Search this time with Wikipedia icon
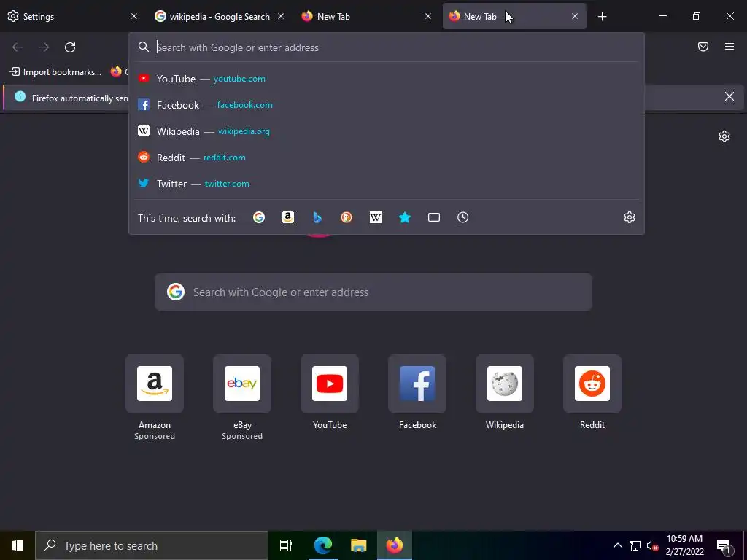This screenshot has height=560, width=747. click(376, 217)
